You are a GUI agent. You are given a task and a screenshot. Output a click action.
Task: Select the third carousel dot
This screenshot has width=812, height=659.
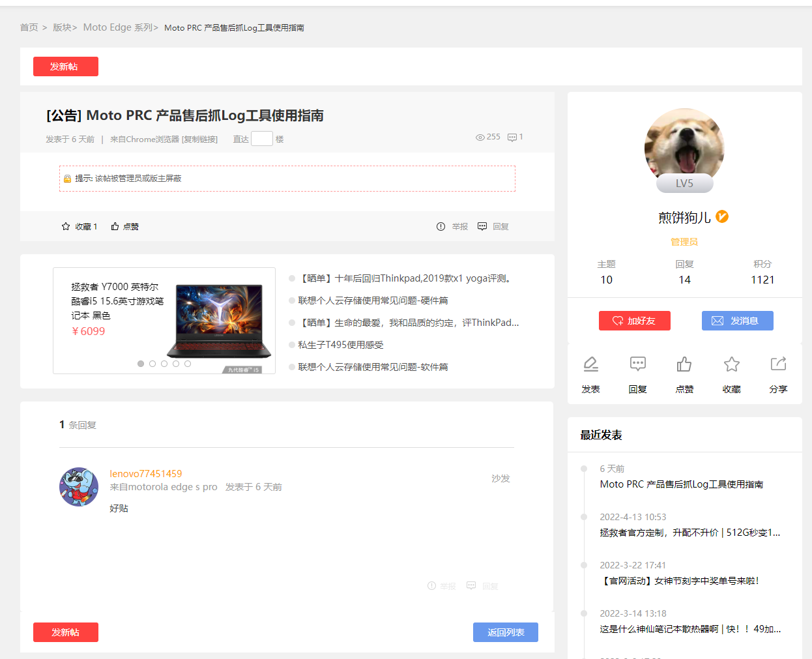[164, 364]
